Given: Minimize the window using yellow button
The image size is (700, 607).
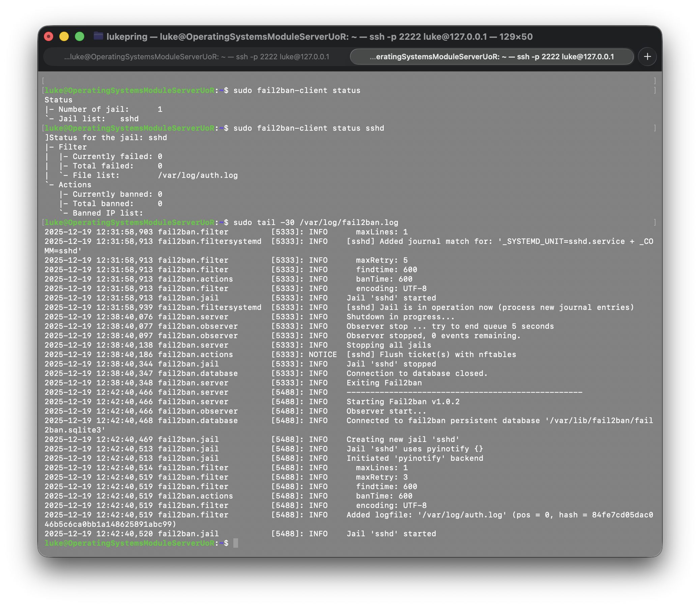Looking at the screenshot, I should click(64, 37).
